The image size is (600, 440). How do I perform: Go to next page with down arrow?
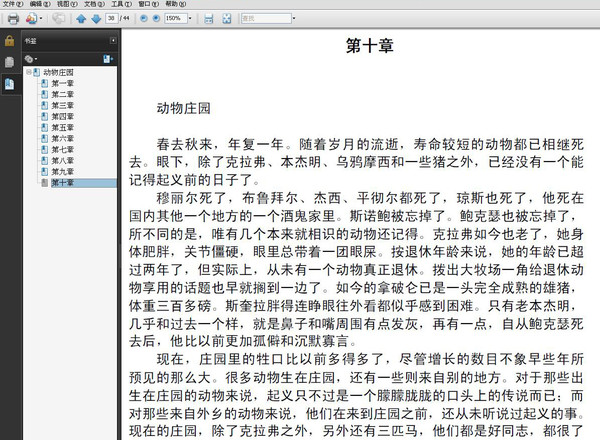[96, 18]
